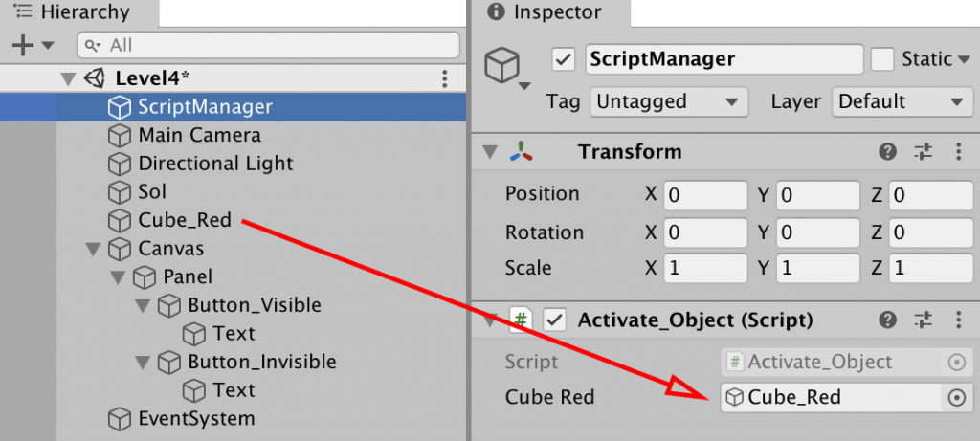Click object picker circle beside Cube_Red field
The width and height of the screenshot is (980, 441).
pos(956,398)
